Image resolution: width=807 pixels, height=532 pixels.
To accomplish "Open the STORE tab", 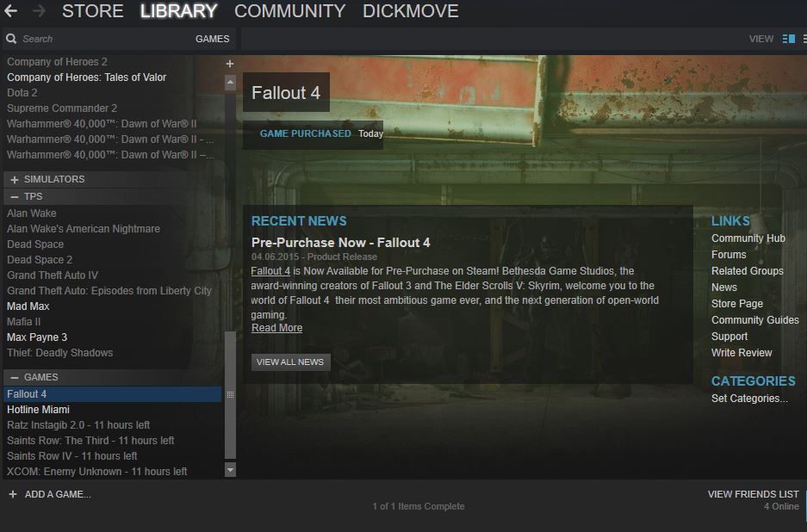I will (93, 11).
